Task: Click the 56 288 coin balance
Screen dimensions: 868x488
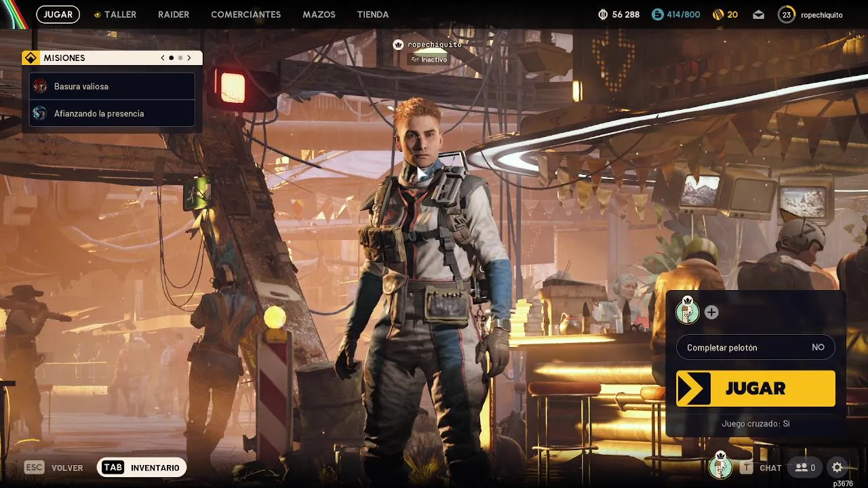Action: tap(625, 14)
